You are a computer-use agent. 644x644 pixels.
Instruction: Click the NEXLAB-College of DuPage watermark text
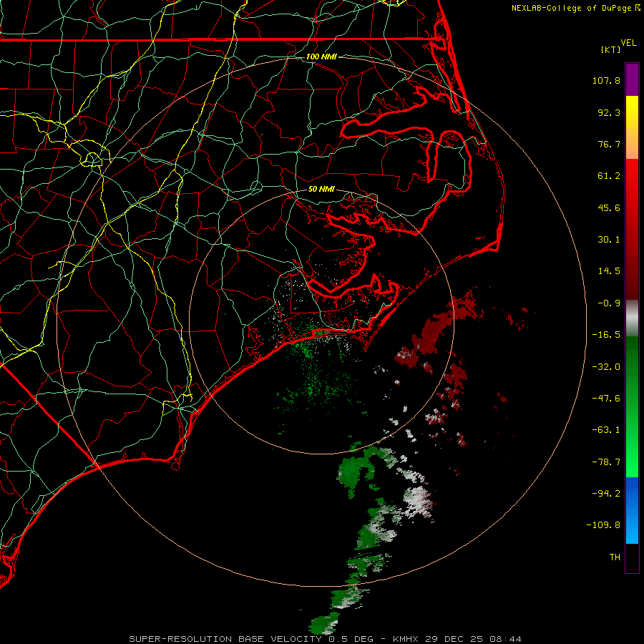pos(575,8)
